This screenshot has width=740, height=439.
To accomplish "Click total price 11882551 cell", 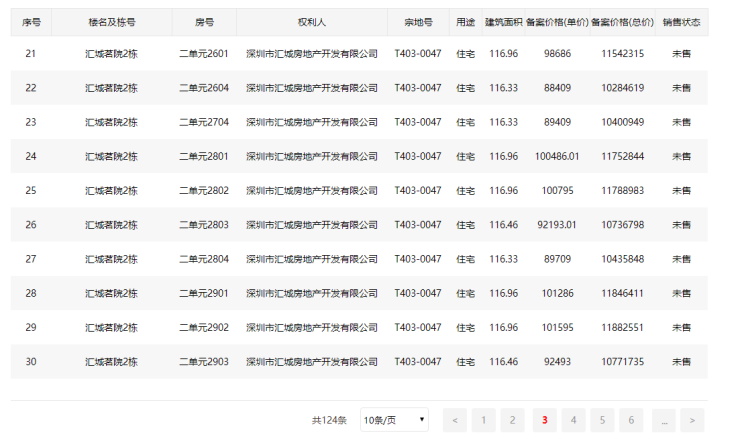I will coord(622,328).
